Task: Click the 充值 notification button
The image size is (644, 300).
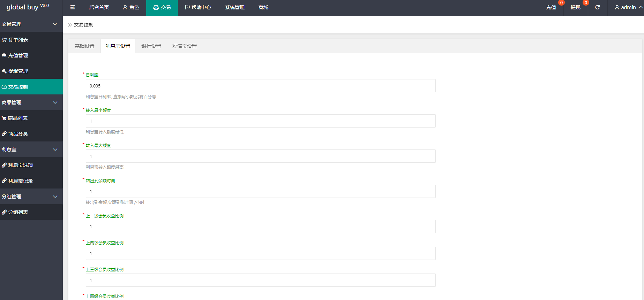Action: (x=551, y=7)
